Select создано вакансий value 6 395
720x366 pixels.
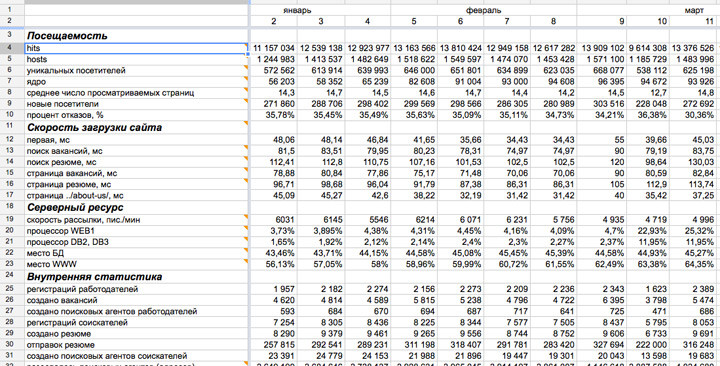(x=602, y=300)
